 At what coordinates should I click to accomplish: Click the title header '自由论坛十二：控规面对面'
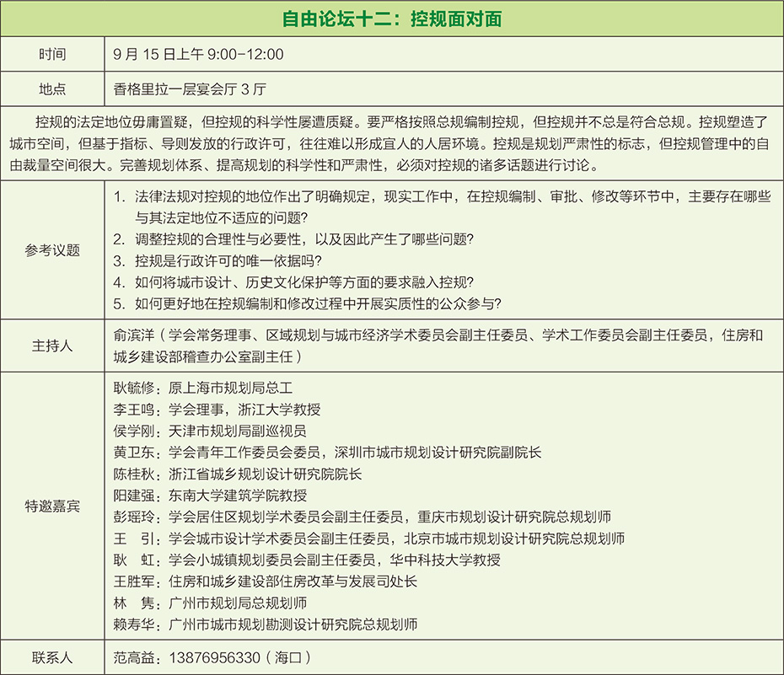pos(392,18)
